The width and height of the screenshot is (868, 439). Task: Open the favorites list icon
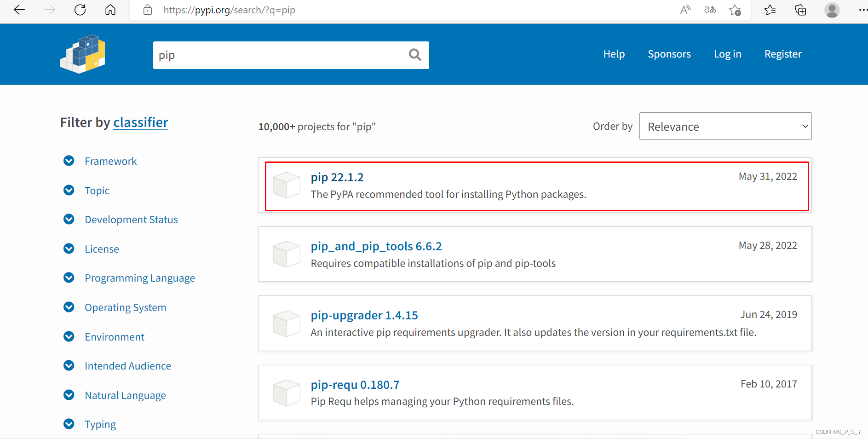click(x=770, y=10)
